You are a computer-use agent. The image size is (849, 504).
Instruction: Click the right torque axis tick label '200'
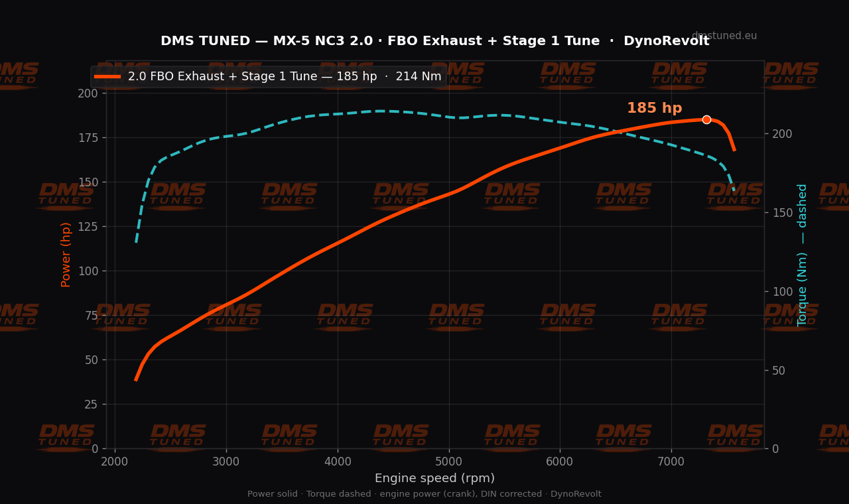(782, 134)
